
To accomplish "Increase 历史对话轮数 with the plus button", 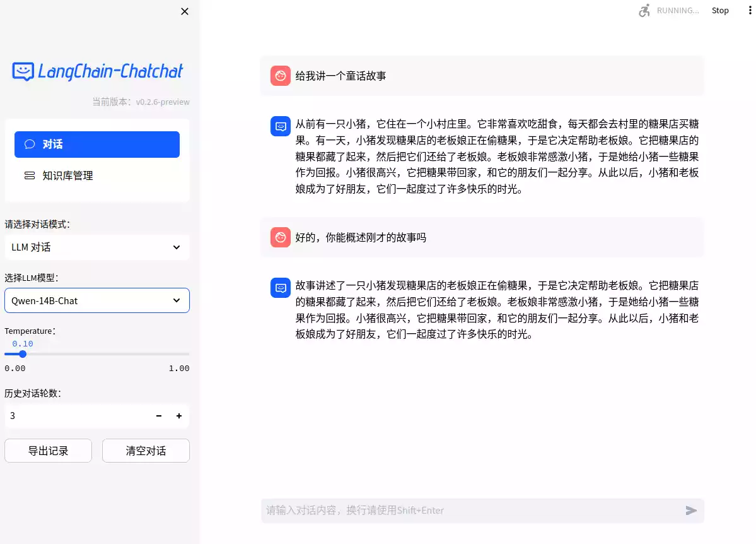I will (x=179, y=416).
